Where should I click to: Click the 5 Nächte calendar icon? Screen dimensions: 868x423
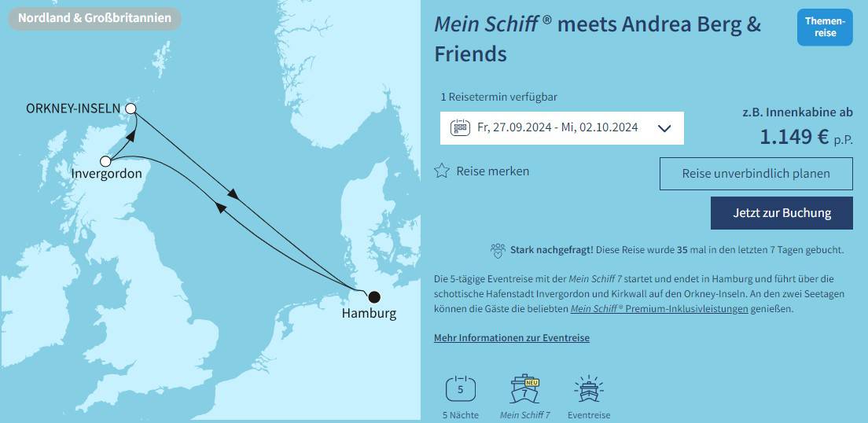tap(460, 389)
